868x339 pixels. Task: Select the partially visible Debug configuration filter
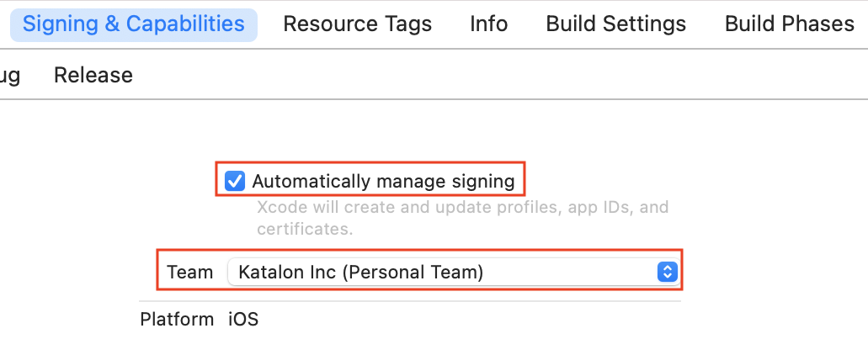coord(10,76)
